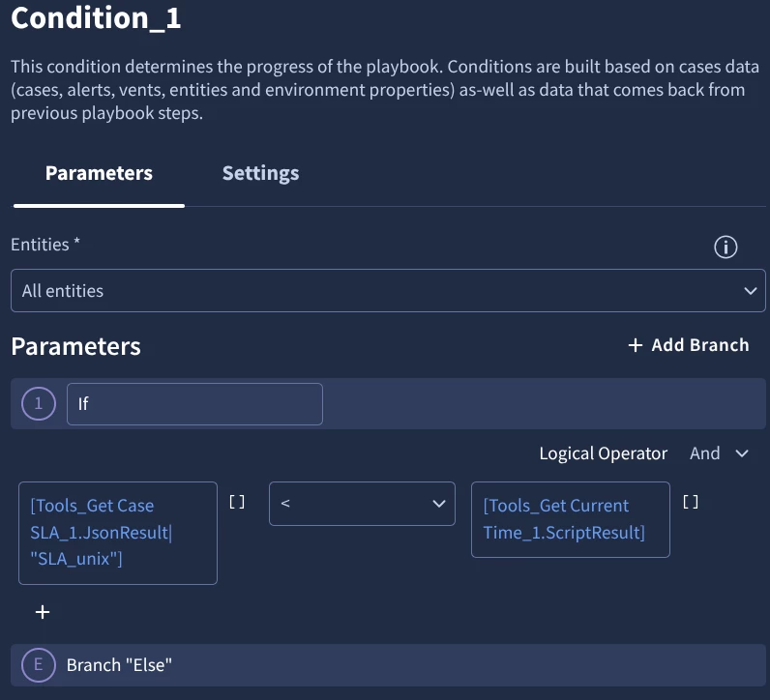Viewport: 770px width, 700px height.
Task: Click the All entities chevron arrow
Action: [750, 291]
